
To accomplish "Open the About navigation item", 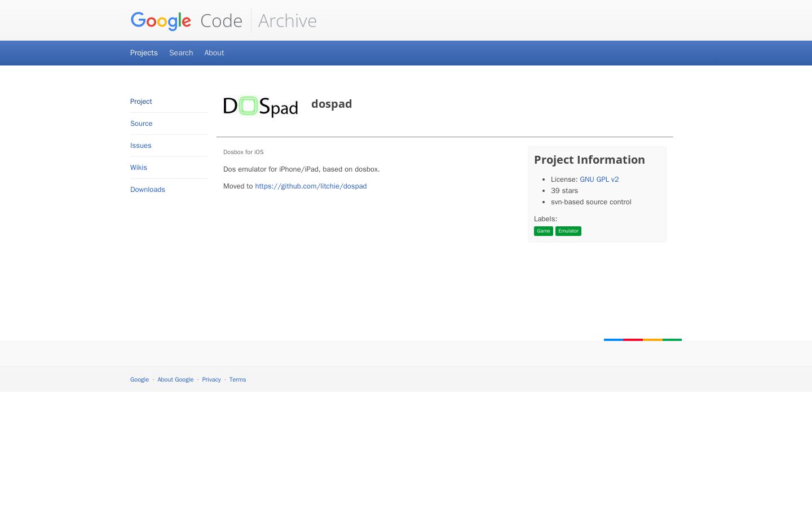I will 214,53.
